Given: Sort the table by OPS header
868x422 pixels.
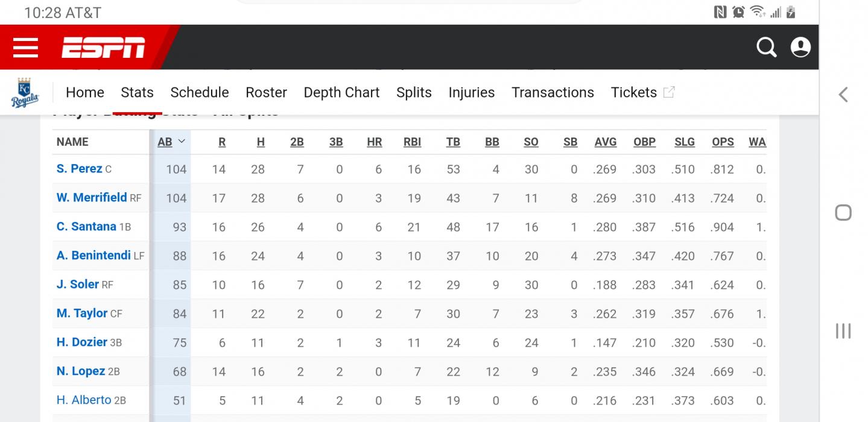Looking at the screenshot, I should pos(723,142).
